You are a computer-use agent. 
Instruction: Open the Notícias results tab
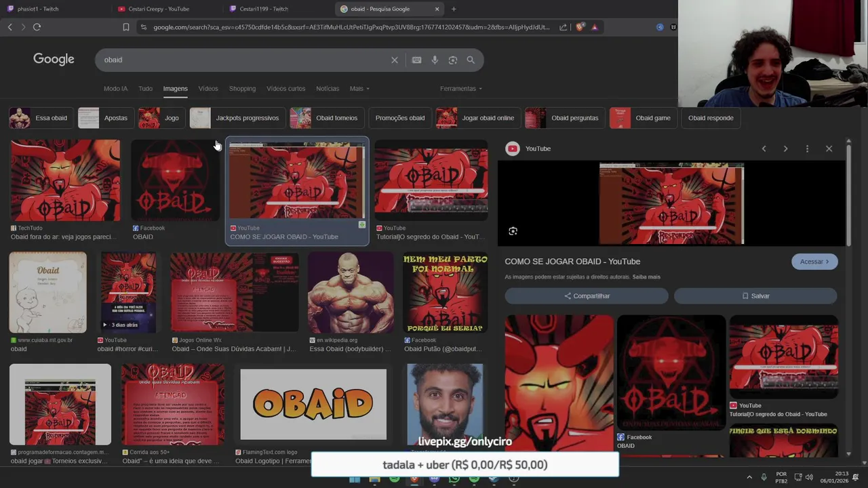(328, 89)
